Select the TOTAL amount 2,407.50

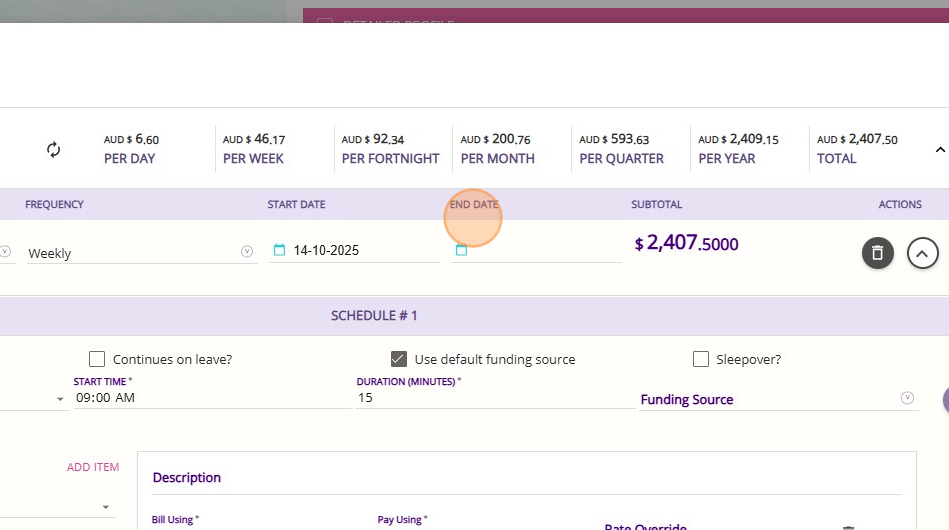[x=857, y=139]
